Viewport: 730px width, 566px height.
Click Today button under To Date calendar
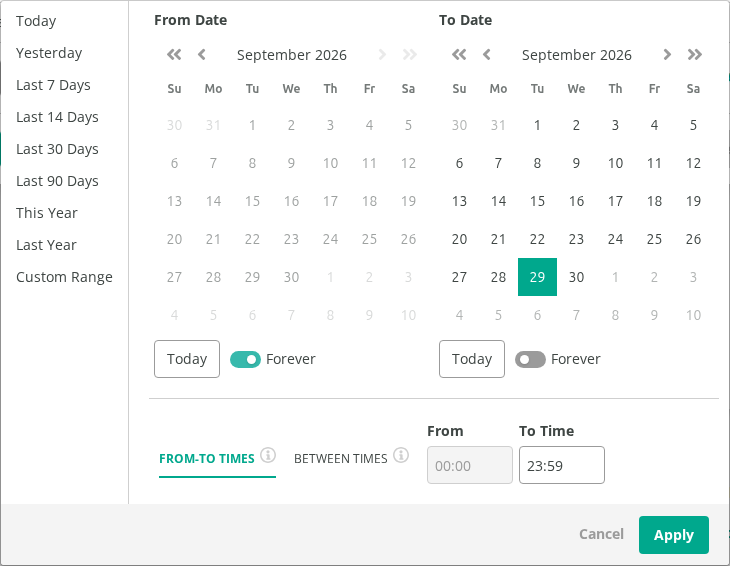point(472,359)
